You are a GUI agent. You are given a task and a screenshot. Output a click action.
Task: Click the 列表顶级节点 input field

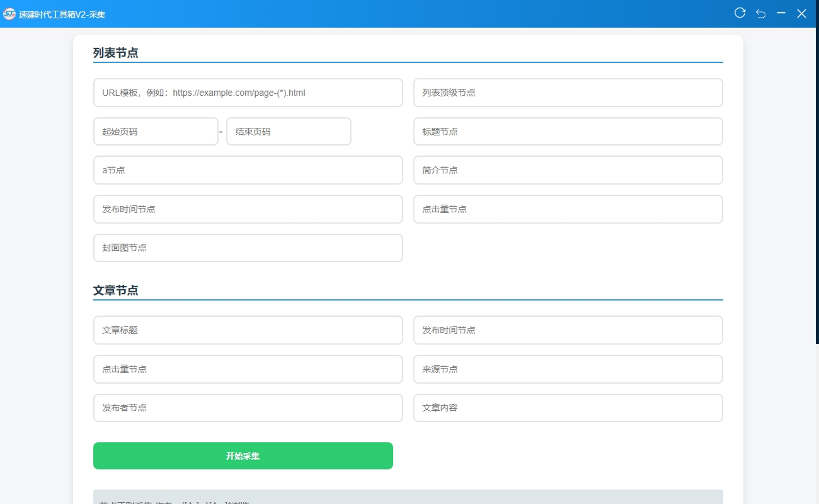pyautogui.click(x=568, y=93)
